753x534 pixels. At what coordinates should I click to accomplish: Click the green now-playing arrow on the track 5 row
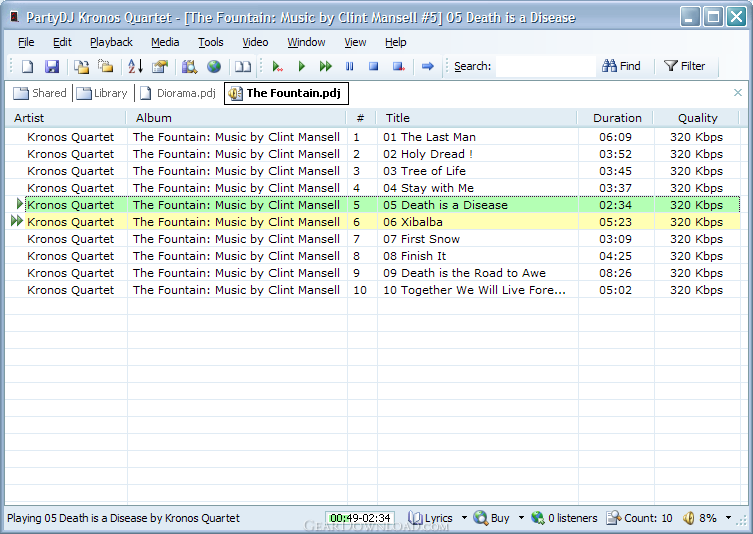tap(19, 204)
